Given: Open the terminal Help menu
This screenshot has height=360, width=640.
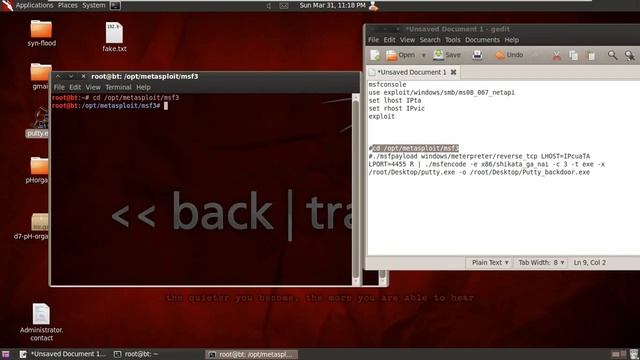Looking at the screenshot, I should coord(143,87).
